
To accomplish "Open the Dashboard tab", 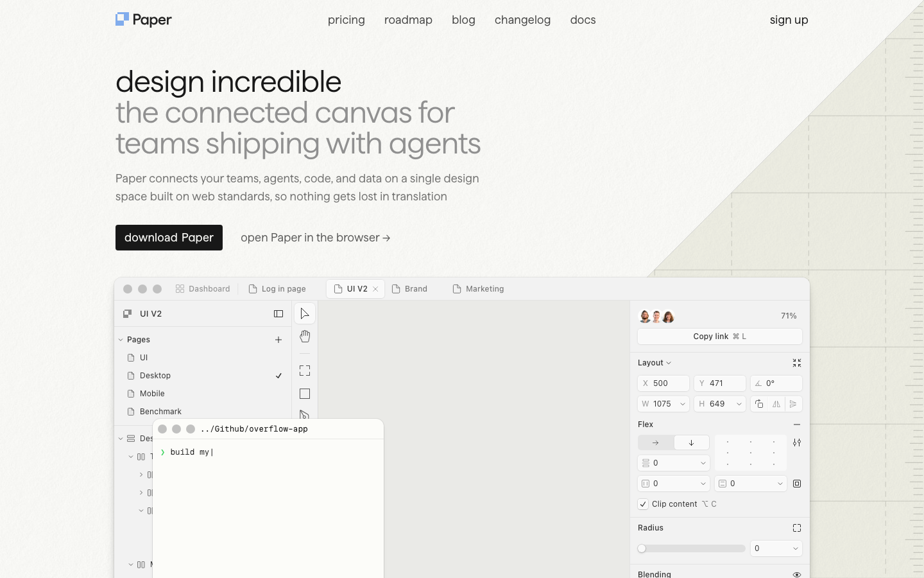I will [x=203, y=289].
